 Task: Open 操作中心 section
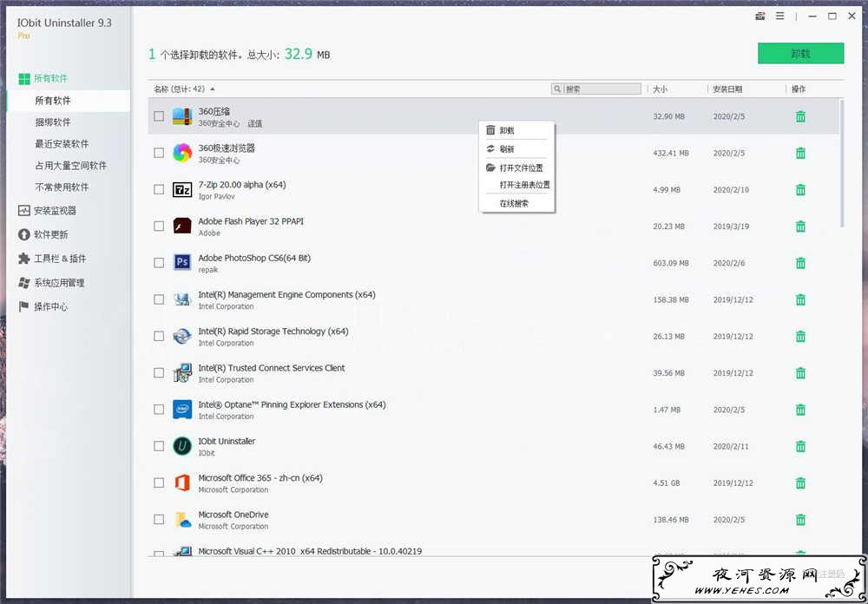pos(43,306)
